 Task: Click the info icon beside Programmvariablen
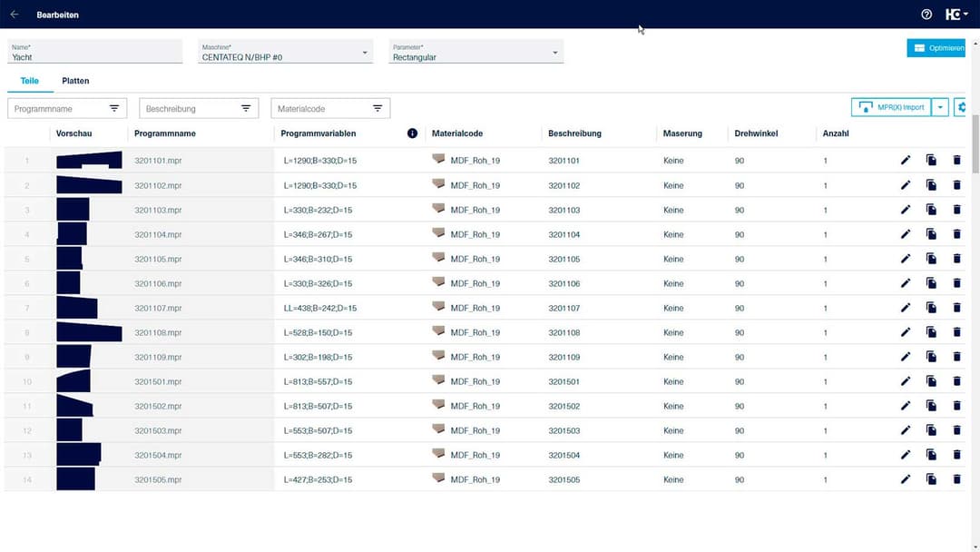coord(412,133)
